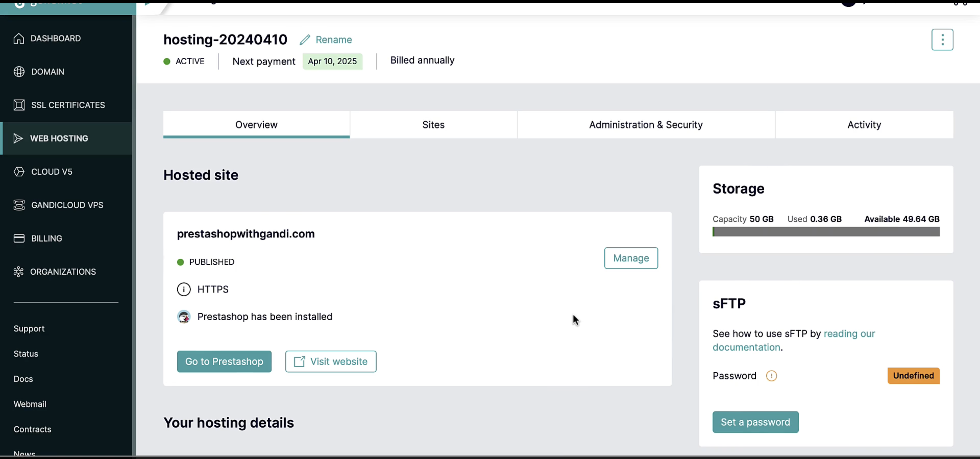
Task: Switch to the Overview tab
Action: coord(257,125)
